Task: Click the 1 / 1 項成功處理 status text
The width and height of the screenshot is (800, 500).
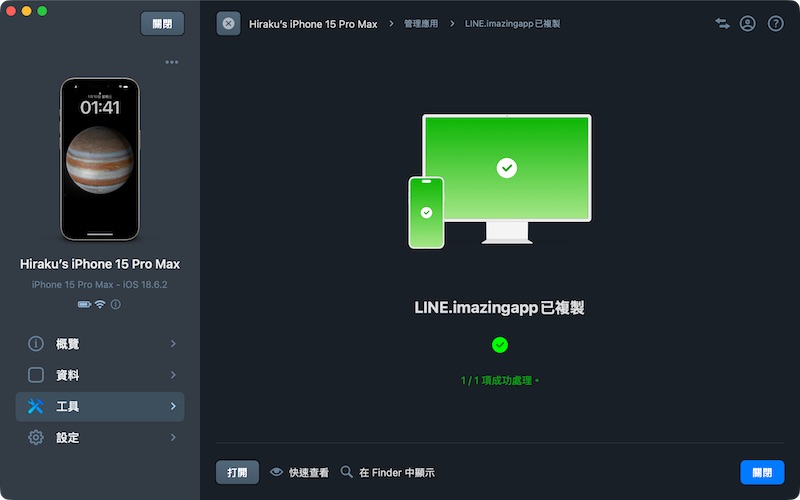Action: pos(499,381)
